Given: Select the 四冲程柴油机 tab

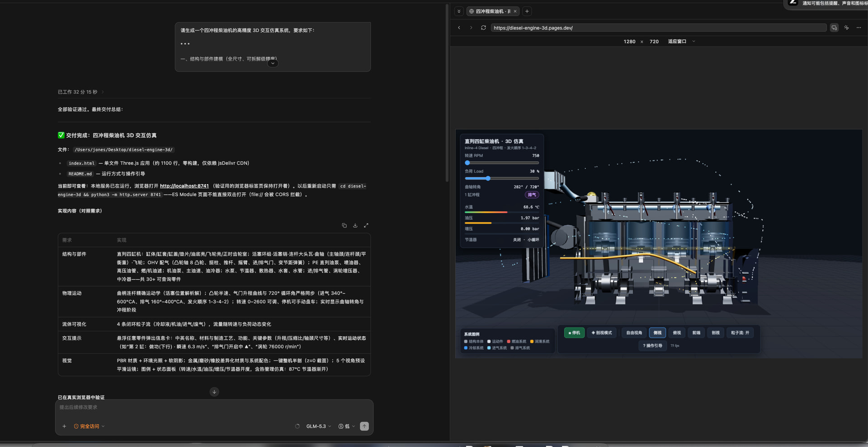Looking at the screenshot, I should click(493, 11).
